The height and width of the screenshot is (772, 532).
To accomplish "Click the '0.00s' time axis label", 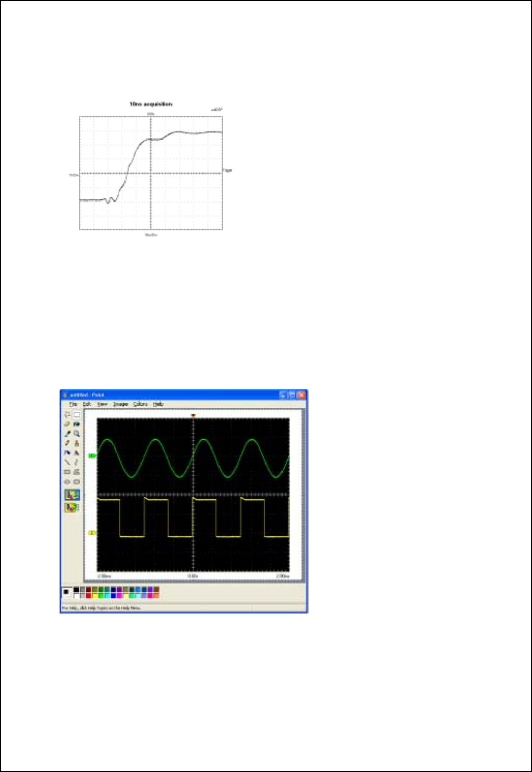I will pyautogui.click(x=193, y=576).
